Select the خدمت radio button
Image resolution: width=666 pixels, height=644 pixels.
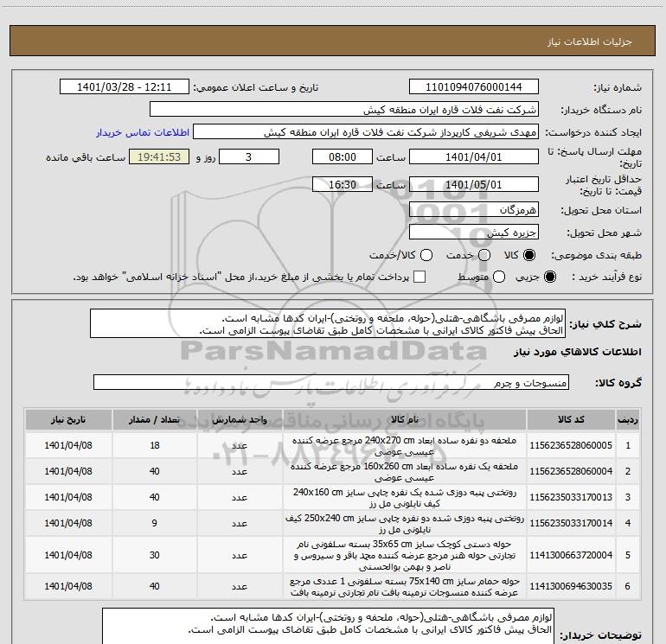[484, 255]
